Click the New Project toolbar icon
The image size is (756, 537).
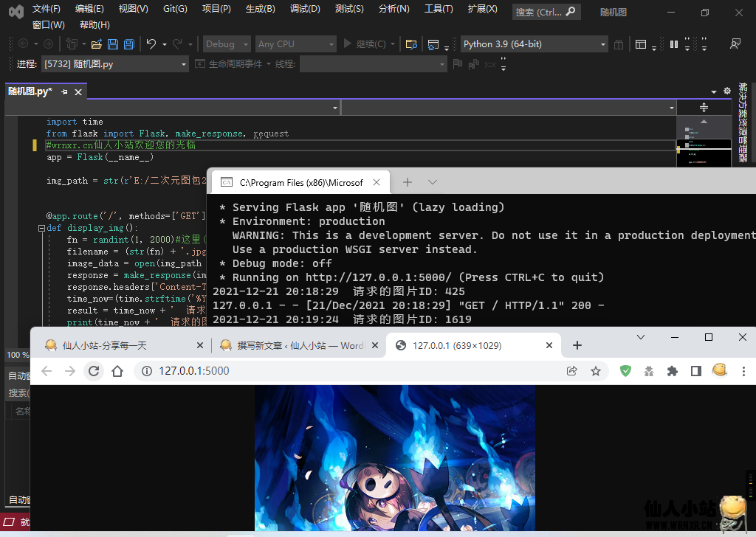(72, 44)
